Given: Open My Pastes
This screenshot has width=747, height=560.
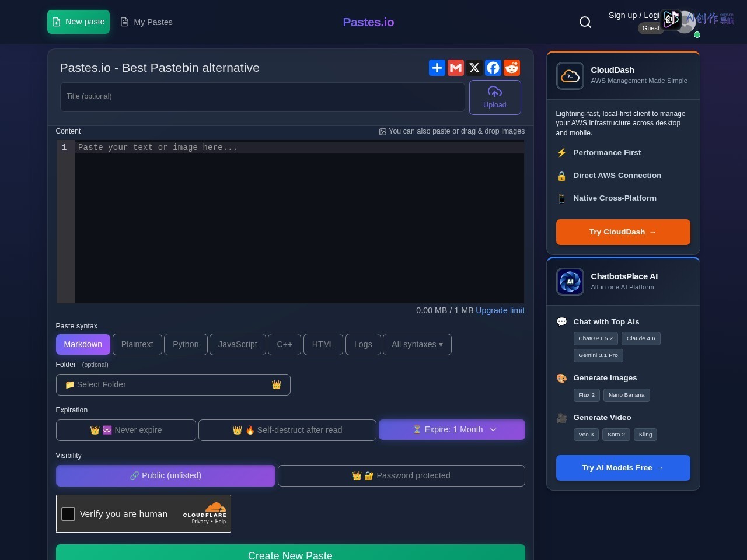Looking at the screenshot, I should [x=146, y=22].
